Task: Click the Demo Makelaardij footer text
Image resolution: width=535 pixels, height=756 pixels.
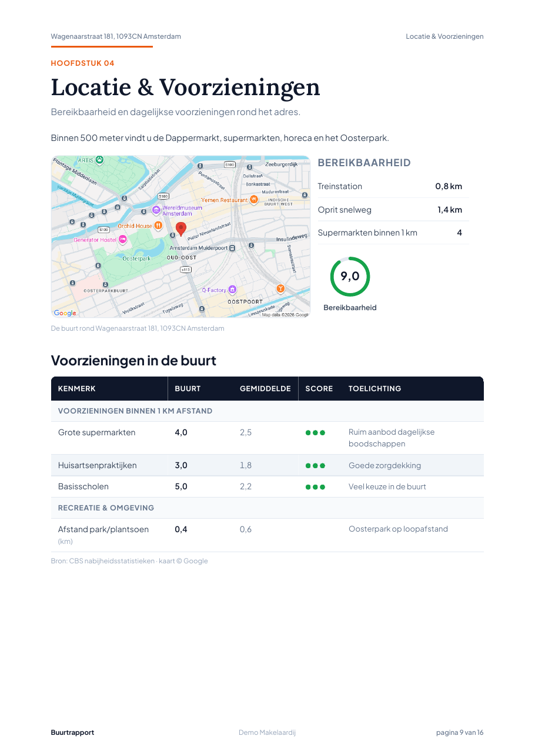Action: tap(267, 733)
